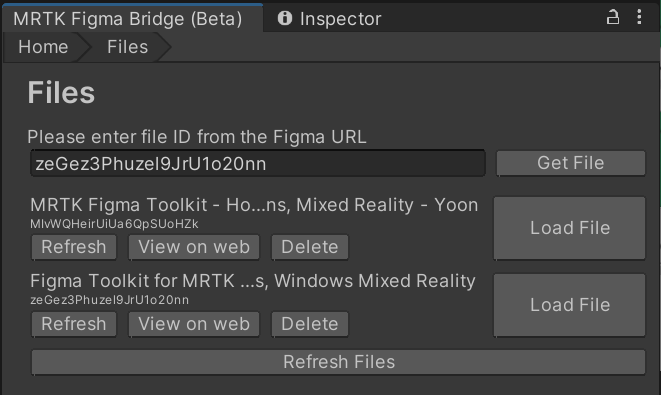Screen dimensions: 661x395
Task: Toggle the panel lock icon
Action: 613,18
